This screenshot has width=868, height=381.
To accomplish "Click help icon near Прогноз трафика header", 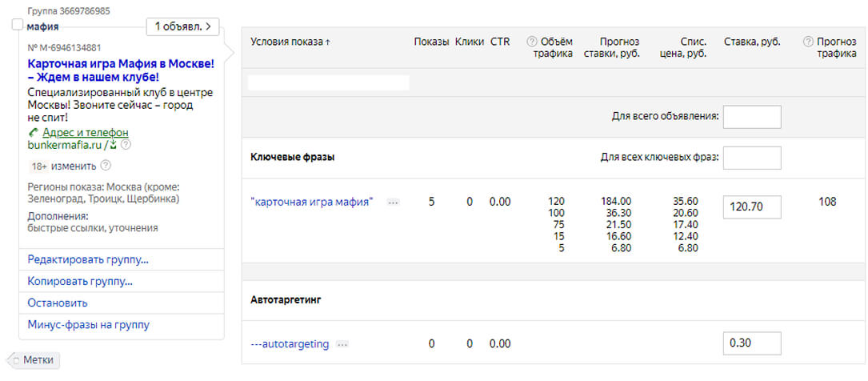I will 808,42.
